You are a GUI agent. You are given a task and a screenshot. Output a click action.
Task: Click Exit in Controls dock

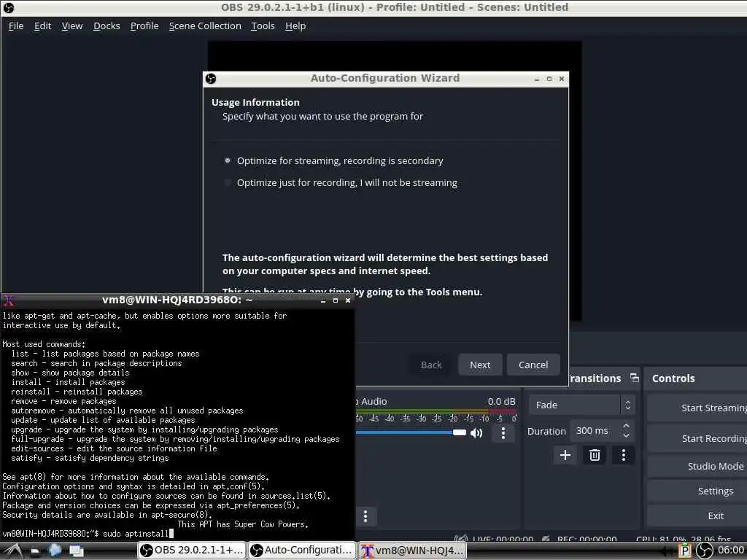(697, 516)
